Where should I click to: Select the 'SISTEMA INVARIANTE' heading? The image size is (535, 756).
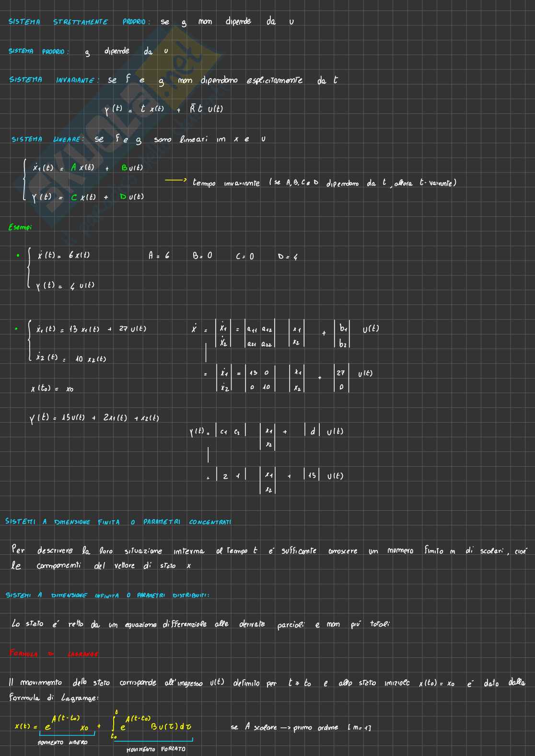pyautogui.click(x=54, y=80)
